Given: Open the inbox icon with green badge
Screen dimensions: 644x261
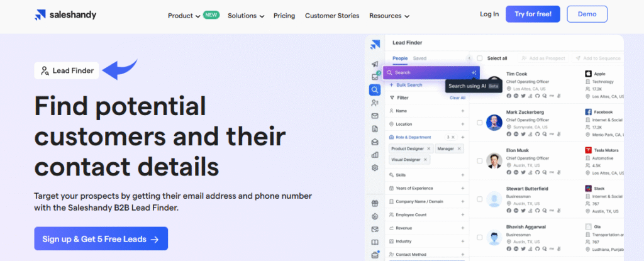Looking at the screenshot, I should (375, 77).
